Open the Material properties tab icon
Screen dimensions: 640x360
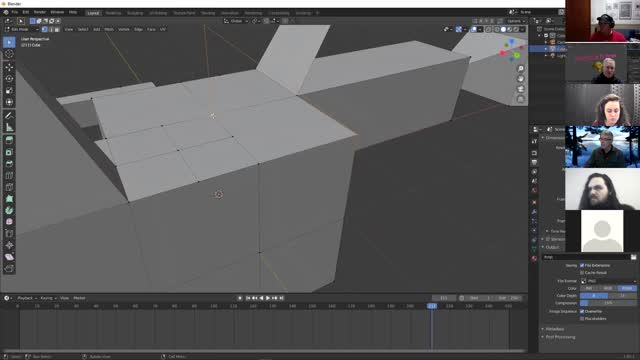point(534,258)
